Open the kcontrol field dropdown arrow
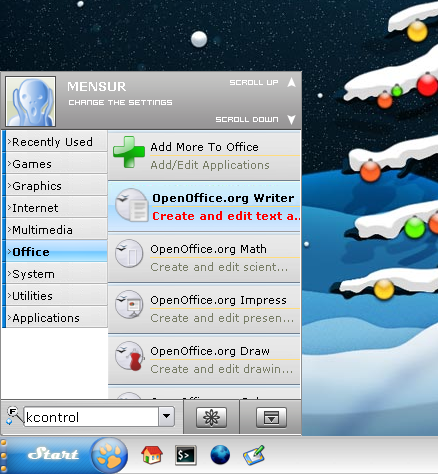 pyautogui.click(x=166, y=416)
